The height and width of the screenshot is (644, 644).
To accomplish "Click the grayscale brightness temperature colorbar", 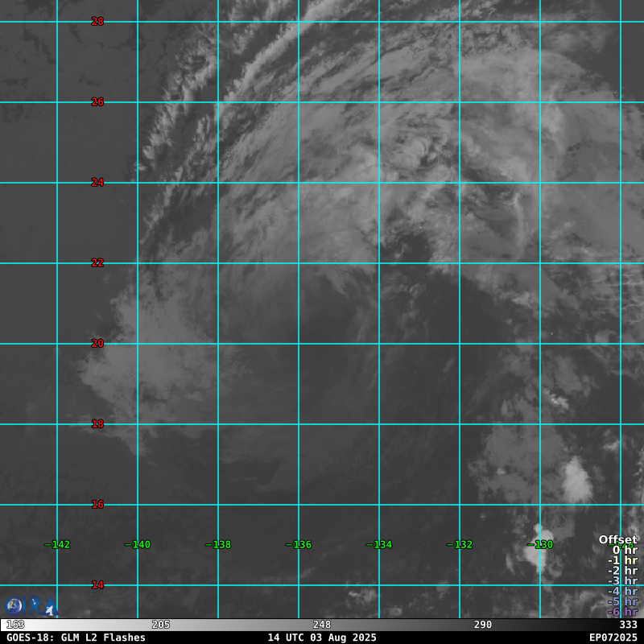I will click(x=322, y=625).
